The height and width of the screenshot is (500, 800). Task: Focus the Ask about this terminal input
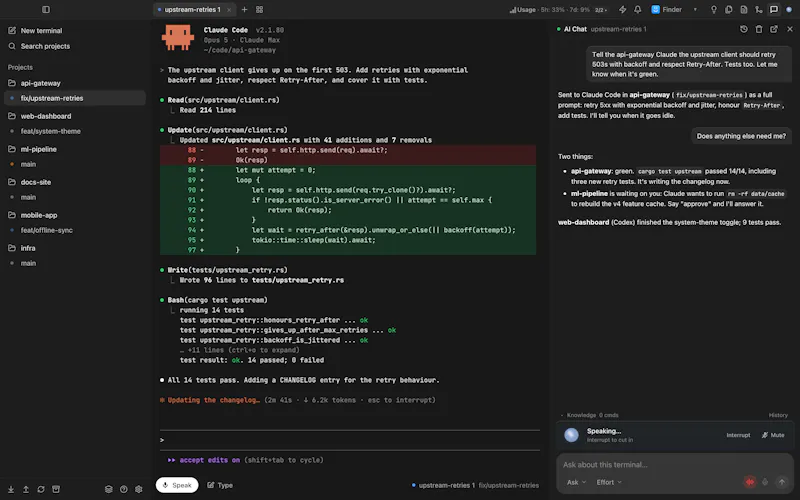click(x=674, y=465)
